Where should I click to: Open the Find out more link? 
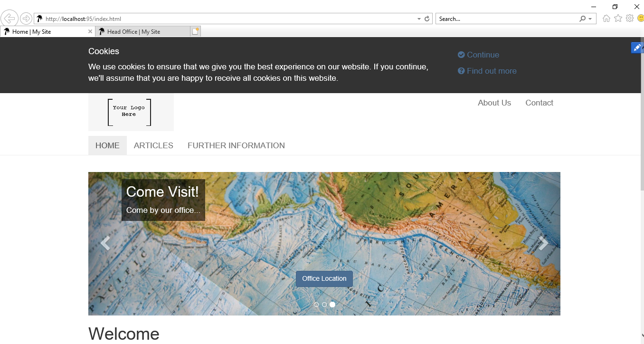click(x=487, y=71)
